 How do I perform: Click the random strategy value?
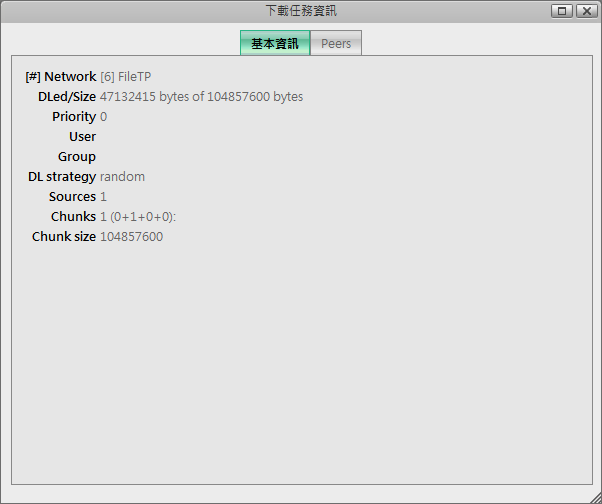pos(122,177)
